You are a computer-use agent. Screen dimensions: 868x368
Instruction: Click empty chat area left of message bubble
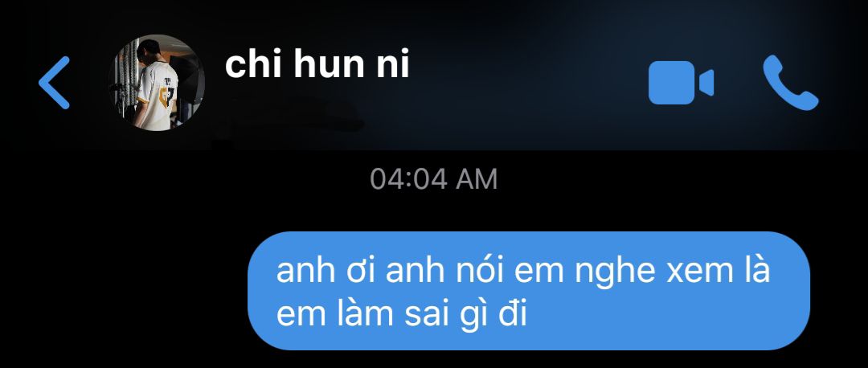tap(122, 291)
